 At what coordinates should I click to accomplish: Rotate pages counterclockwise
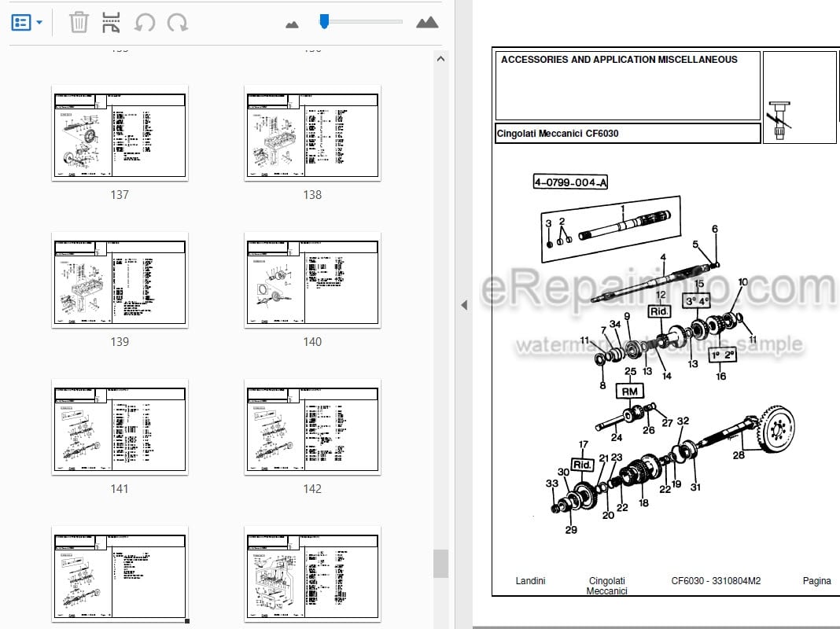[145, 23]
